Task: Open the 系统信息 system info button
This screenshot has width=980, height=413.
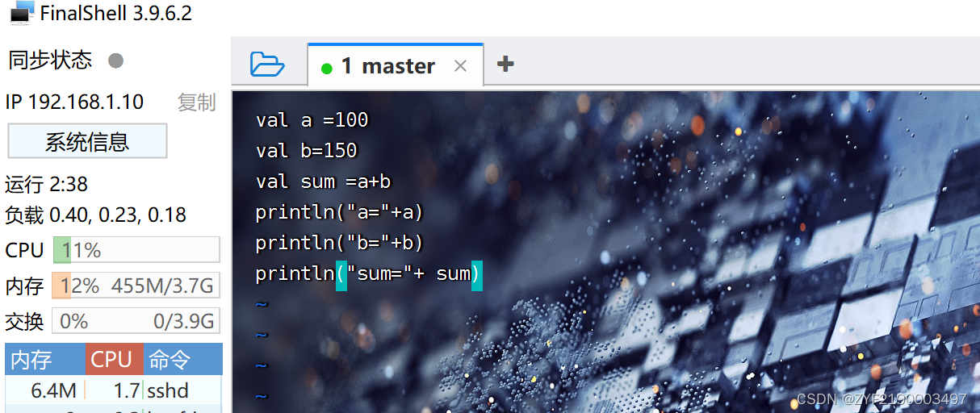Action: pyautogui.click(x=87, y=141)
